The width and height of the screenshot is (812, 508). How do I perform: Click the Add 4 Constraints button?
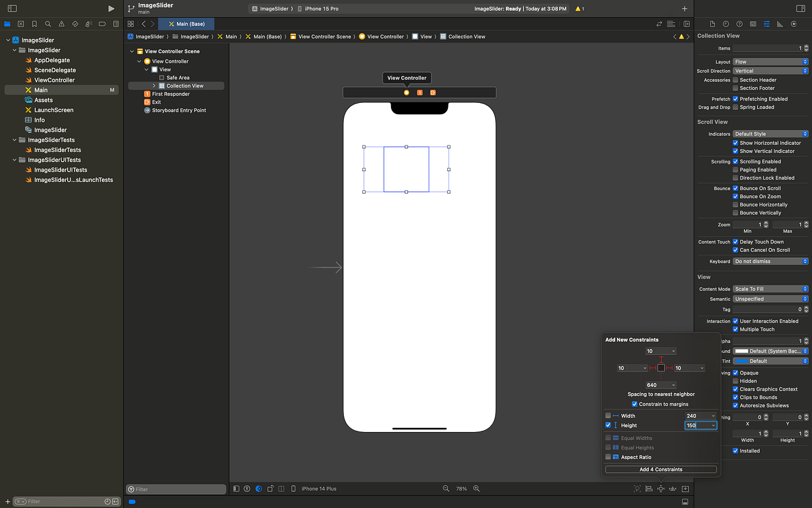660,469
